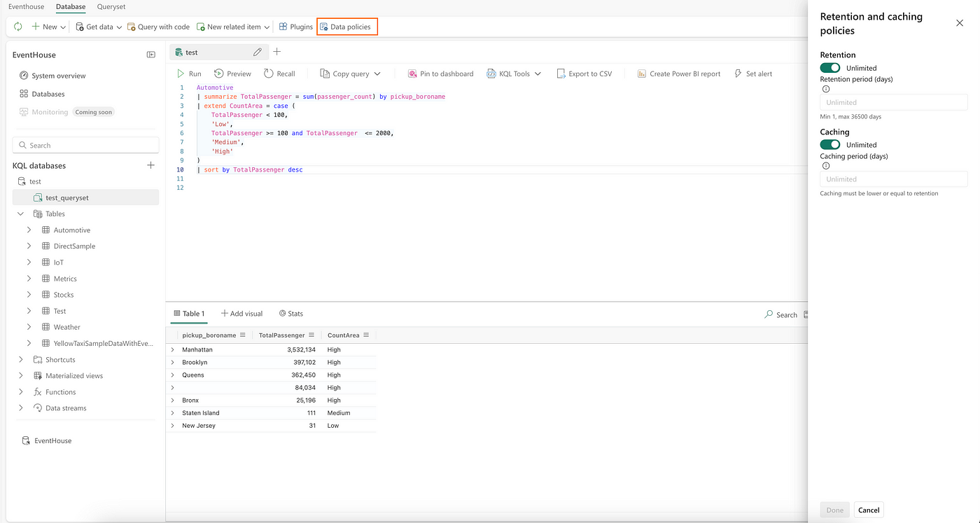Add a new KQL database with plus

click(150, 165)
